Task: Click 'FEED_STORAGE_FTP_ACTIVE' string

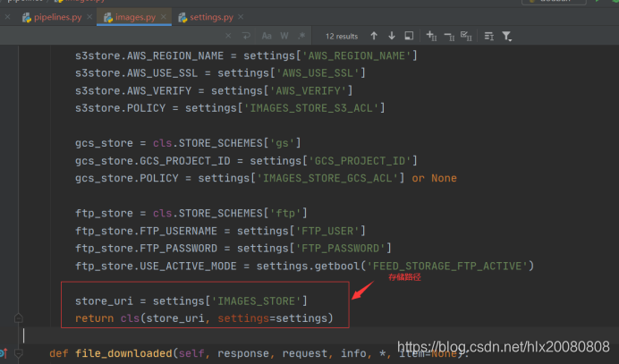Action: 447,267
